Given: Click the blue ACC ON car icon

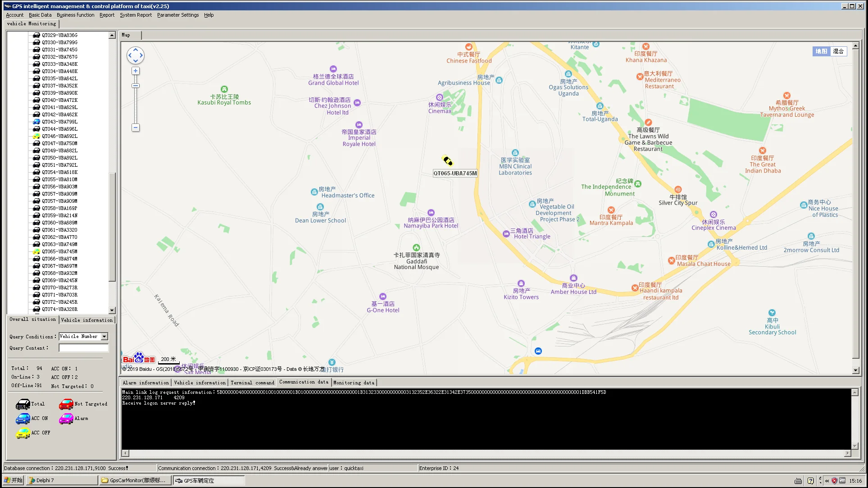Looking at the screenshot, I should tap(23, 419).
